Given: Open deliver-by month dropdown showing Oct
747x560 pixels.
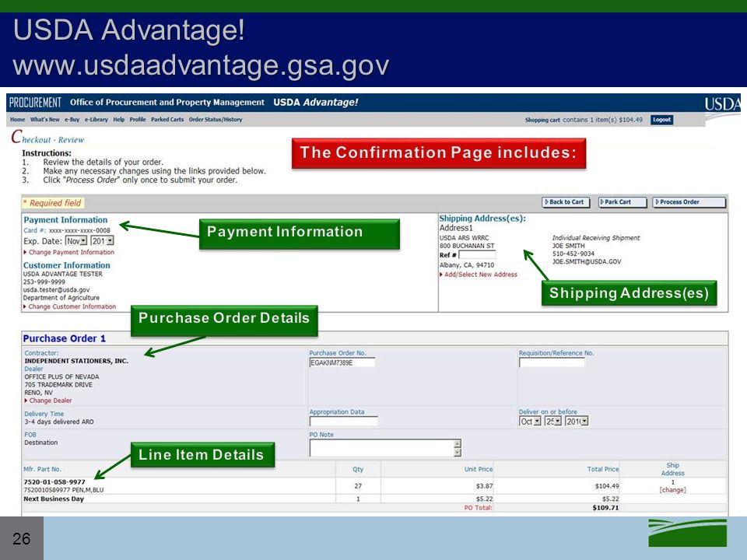Looking at the screenshot, I should [x=530, y=422].
